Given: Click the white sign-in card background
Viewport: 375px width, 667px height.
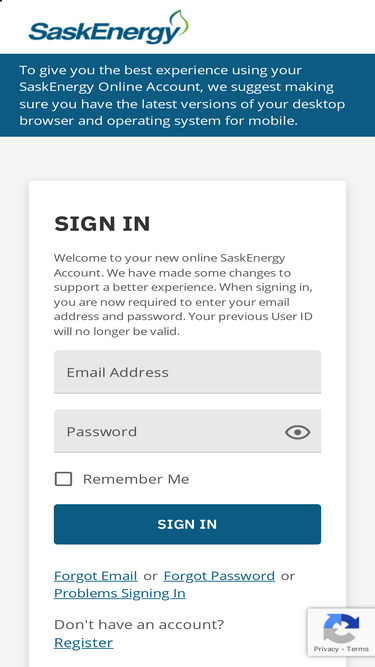Looking at the screenshot, I should tap(187, 200).
